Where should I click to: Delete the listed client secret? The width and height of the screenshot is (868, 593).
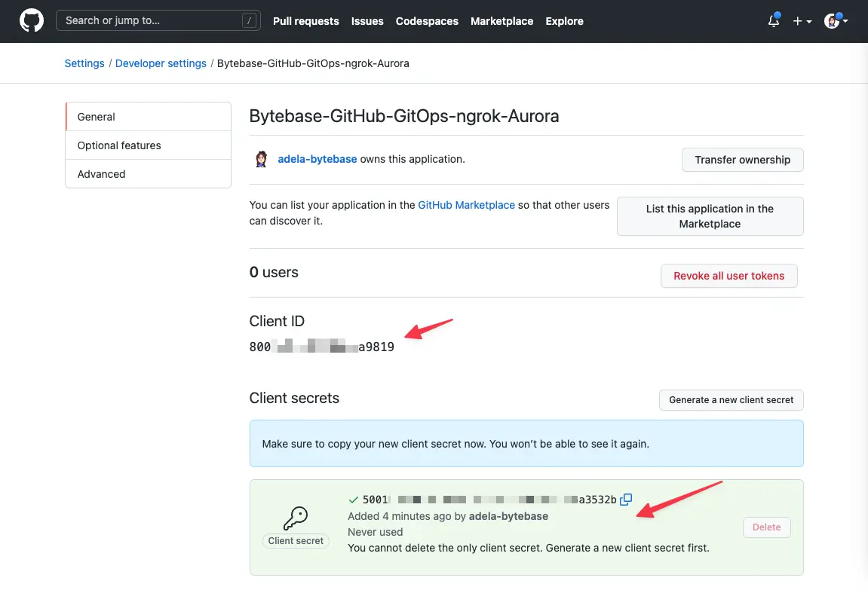(766, 527)
